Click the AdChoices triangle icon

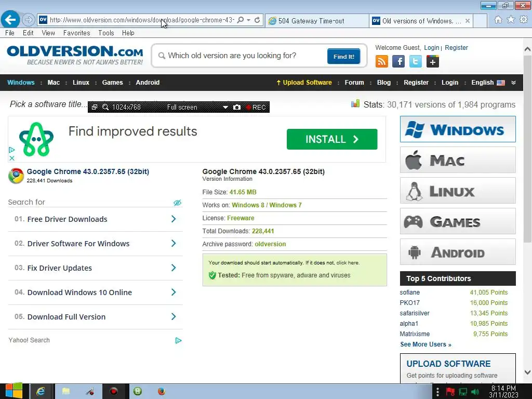coord(12,150)
